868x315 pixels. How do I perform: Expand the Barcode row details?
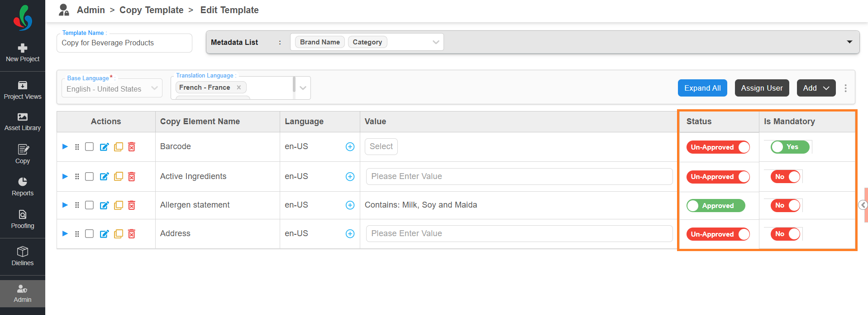[x=65, y=146]
